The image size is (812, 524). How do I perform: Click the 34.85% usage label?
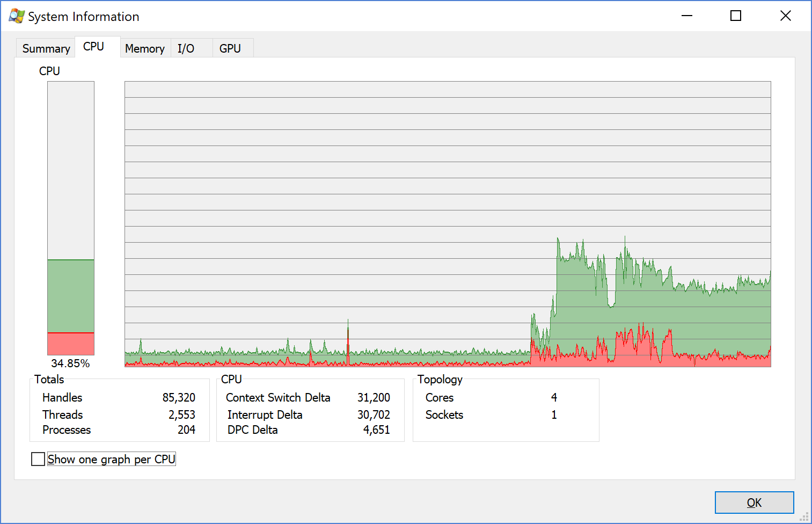(70, 363)
